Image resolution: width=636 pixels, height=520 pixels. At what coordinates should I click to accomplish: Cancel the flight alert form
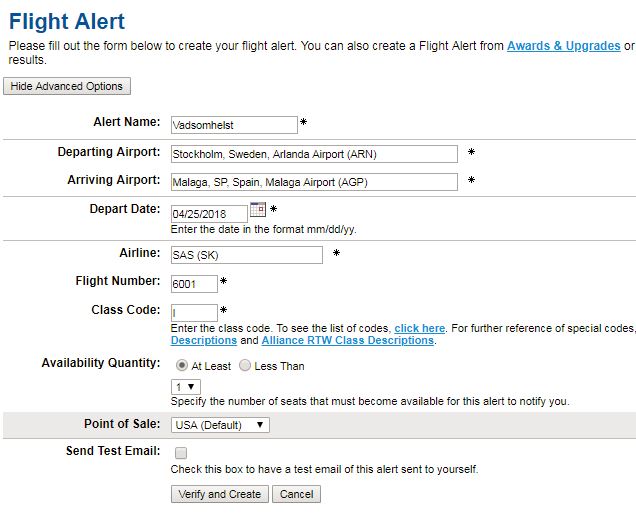tap(297, 494)
